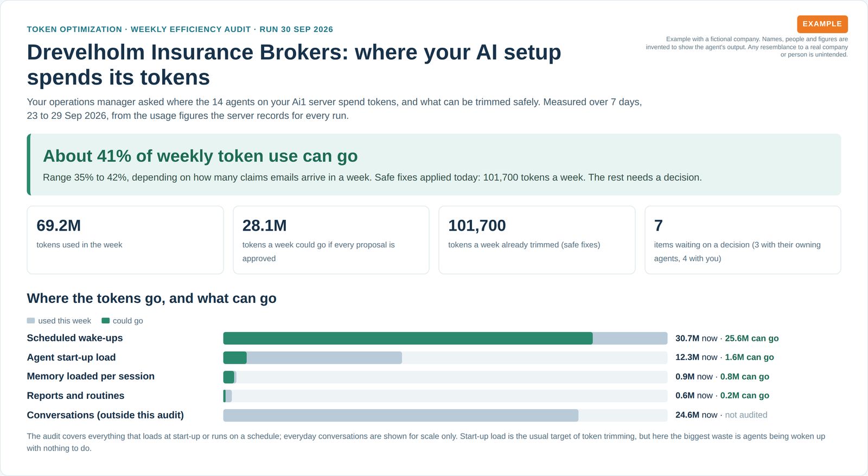This screenshot has width=868, height=476.
Task: Click the '0.2M can go' value
Action: click(745, 396)
